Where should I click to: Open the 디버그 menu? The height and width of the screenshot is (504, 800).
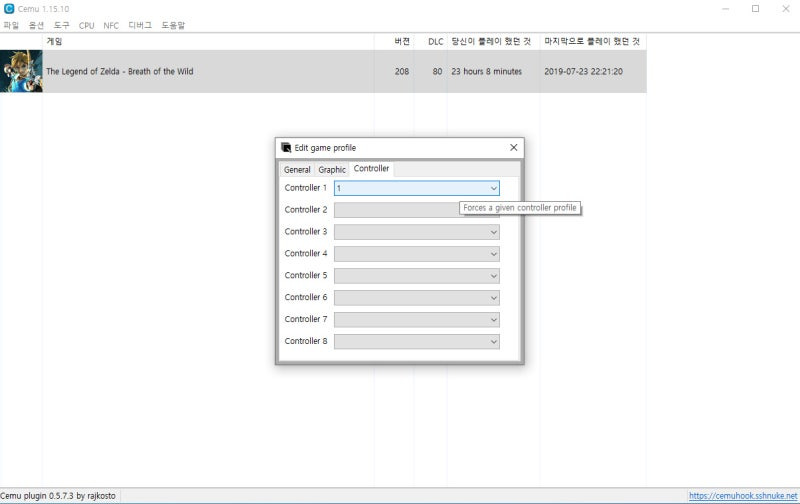click(x=140, y=25)
